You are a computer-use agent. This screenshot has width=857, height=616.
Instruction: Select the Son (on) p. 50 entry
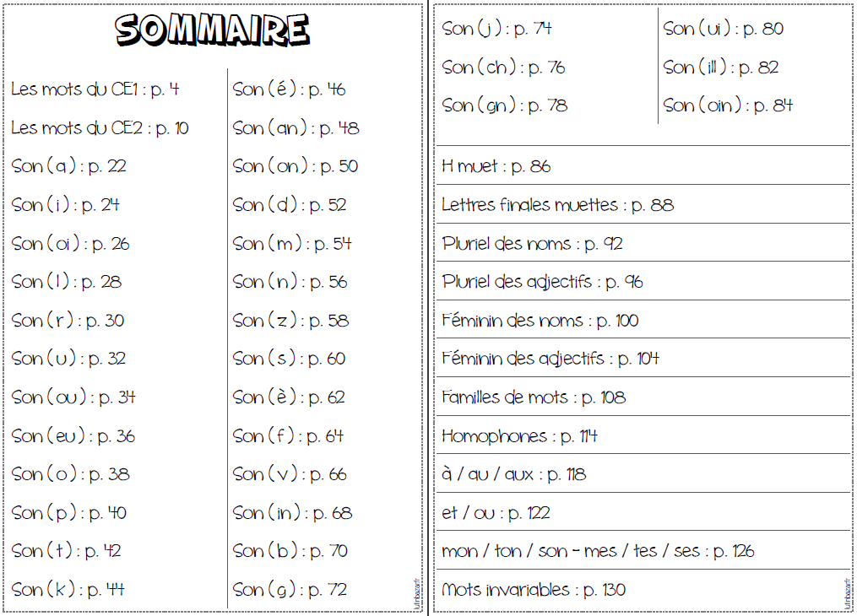tap(296, 166)
